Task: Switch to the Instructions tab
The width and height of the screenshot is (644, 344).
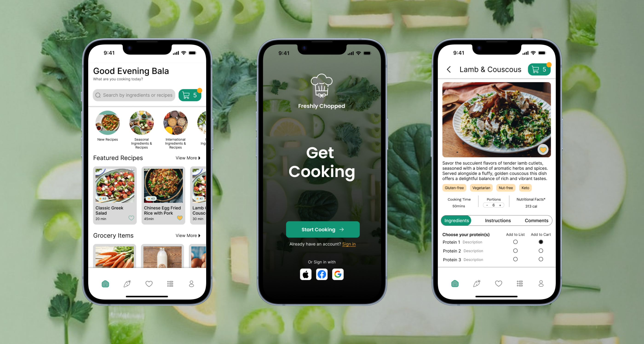Action: click(x=497, y=221)
